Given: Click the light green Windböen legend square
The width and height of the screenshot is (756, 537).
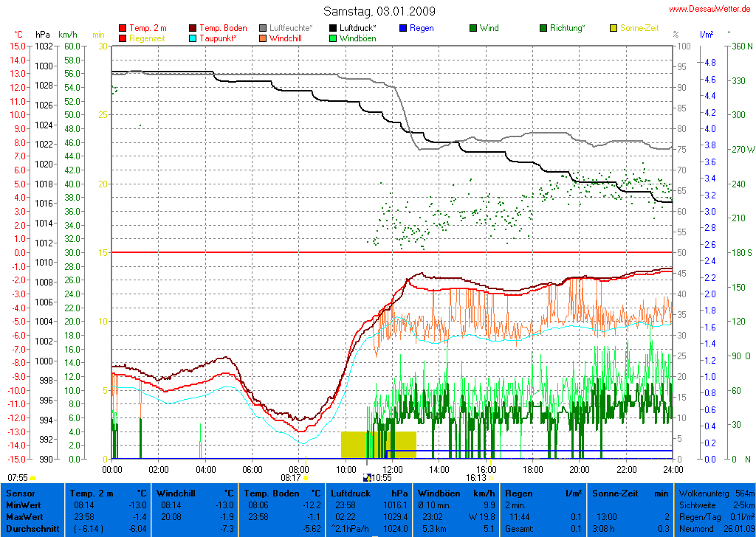Looking at the screenshot, I should point(334,38).
